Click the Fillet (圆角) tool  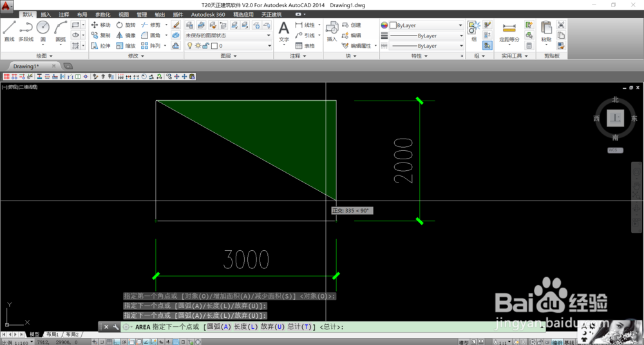coord(151,35)
